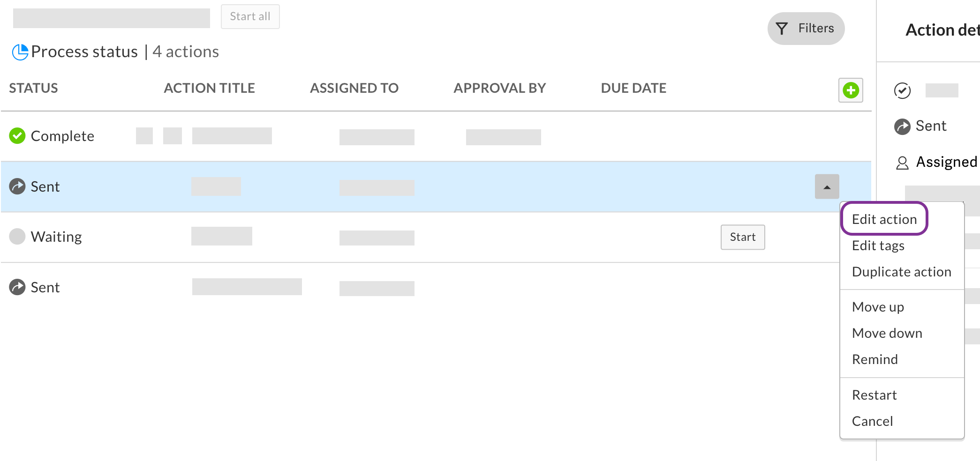This screenshot has width=980, height=461.
Task: Click the Sent arrow icon in highlighted row
Action: pyautogui.click(x=17, y=186)
